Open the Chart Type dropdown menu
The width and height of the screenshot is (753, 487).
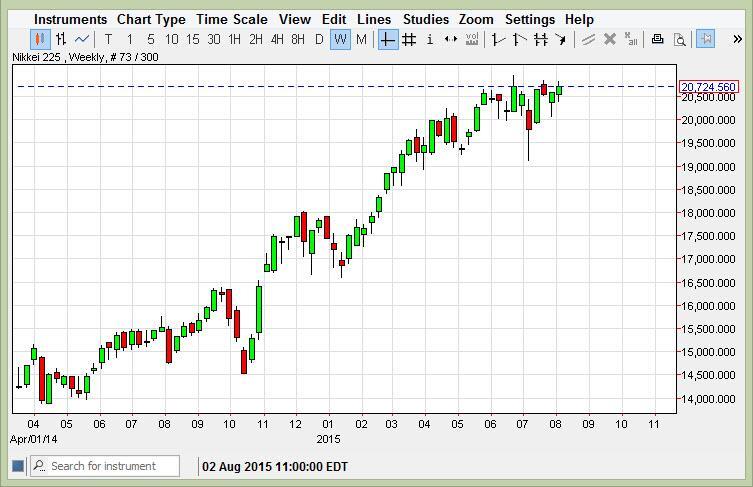(151, 19)
